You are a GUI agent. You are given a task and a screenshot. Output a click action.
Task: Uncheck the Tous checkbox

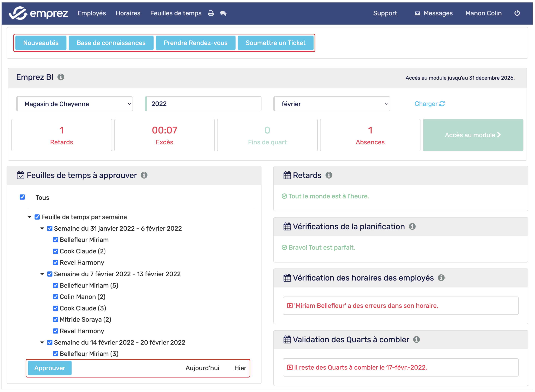22,197
